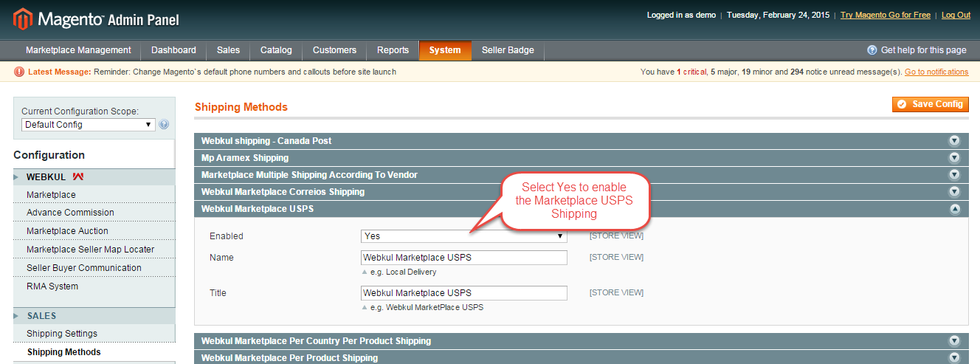Click the Enabled field label
The width and height of the screenshot is (980, 364).
[x=226, y=236]
